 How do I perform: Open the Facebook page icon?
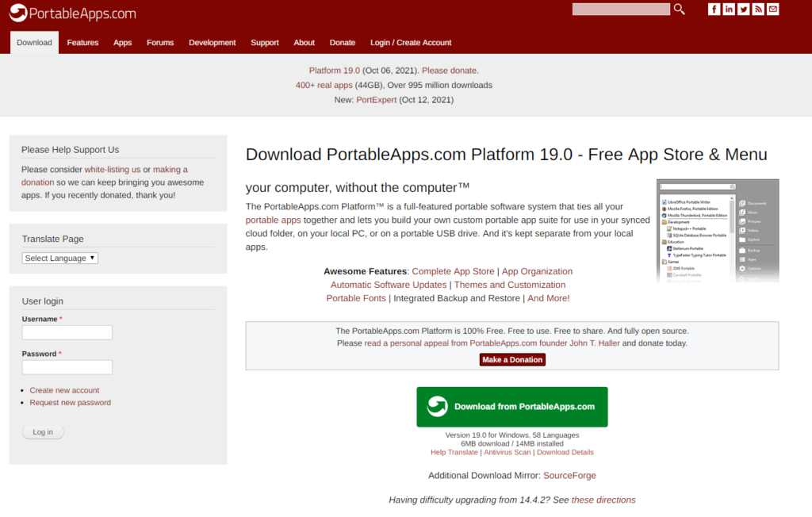point(714,10)
